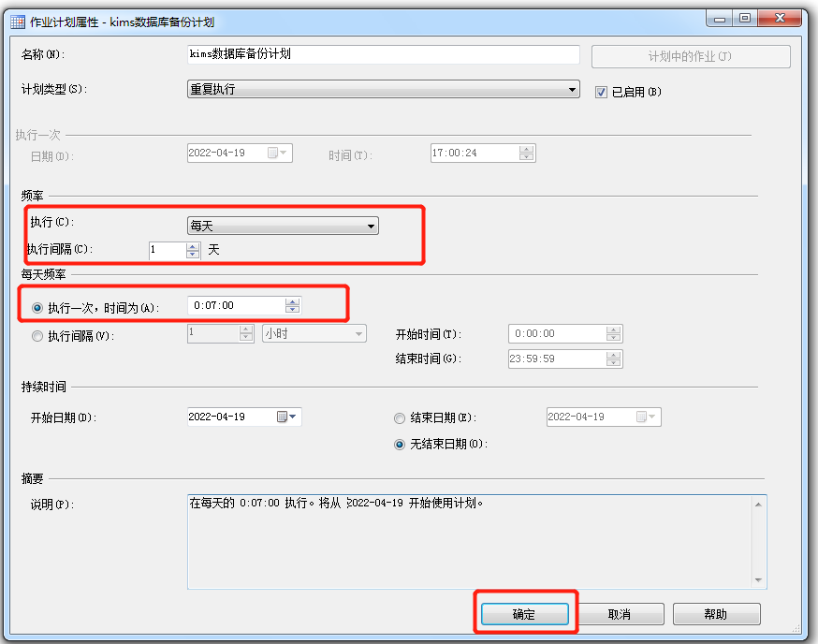Click the 执行一次 time field 17:00:24
Viewport: 818px width, 644px height.
coord(475,153)
